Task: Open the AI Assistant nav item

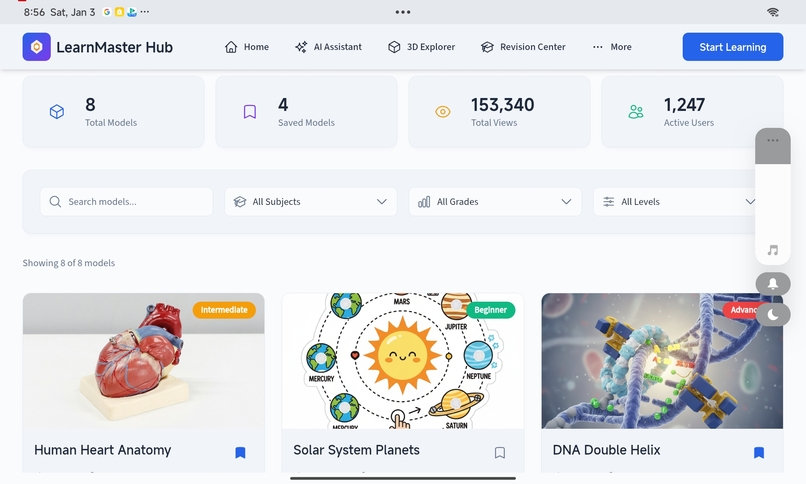Action: coord(328,47)
